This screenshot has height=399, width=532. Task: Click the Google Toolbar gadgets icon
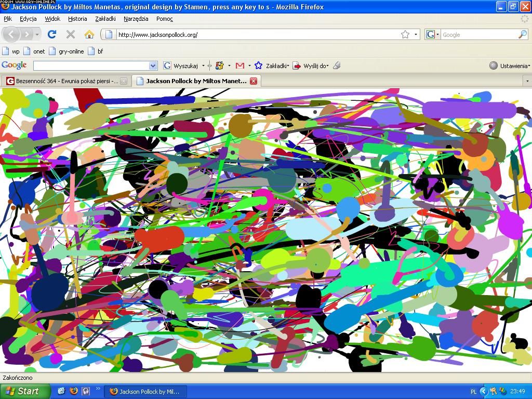pos(220,65)
